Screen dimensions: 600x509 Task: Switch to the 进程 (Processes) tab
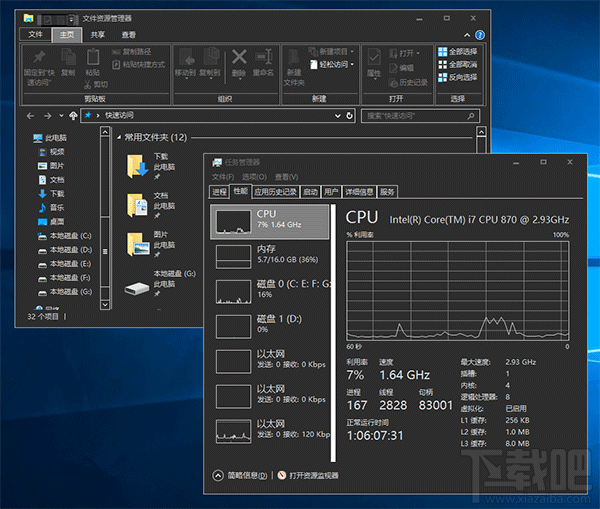point(219,191)
